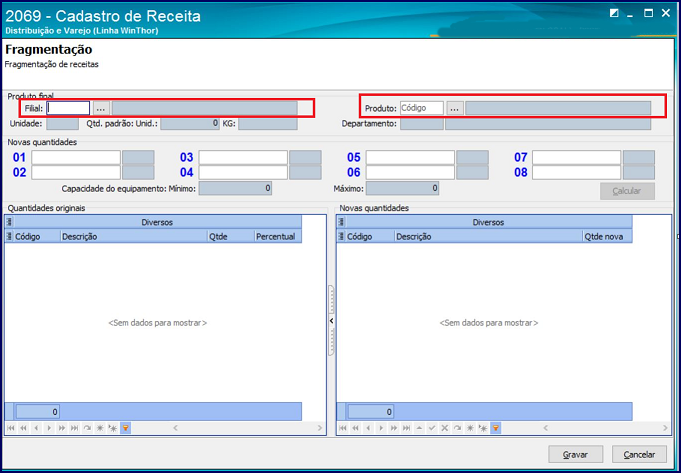
Task: Click the window theme icon in title bar
Action: point(614,13)
